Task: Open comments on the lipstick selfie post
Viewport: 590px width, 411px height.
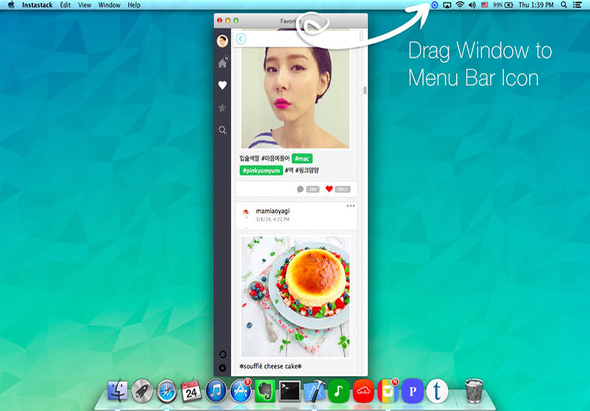Action: (x=308, y=189)
